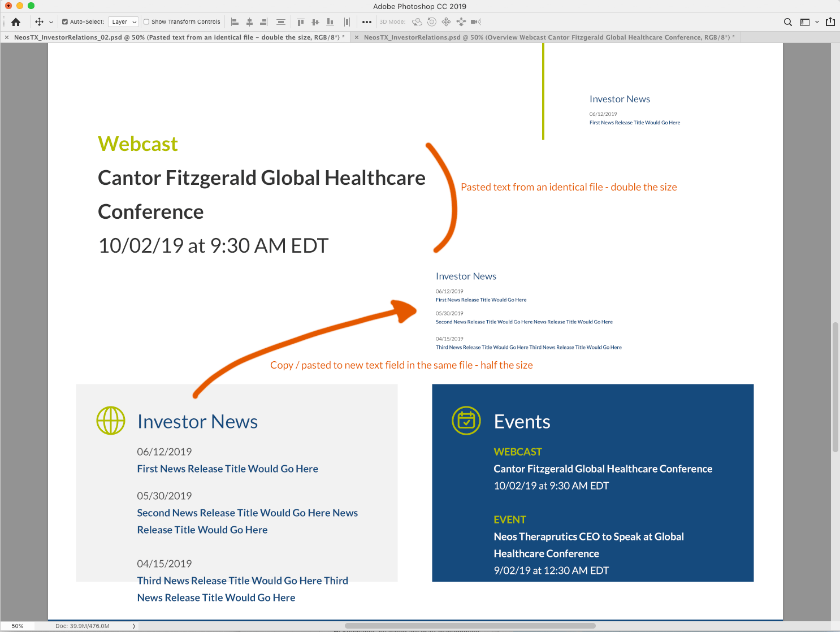Align right edges of layers
The height and width of the screenshot is (632, 840).
coord(263,22)
